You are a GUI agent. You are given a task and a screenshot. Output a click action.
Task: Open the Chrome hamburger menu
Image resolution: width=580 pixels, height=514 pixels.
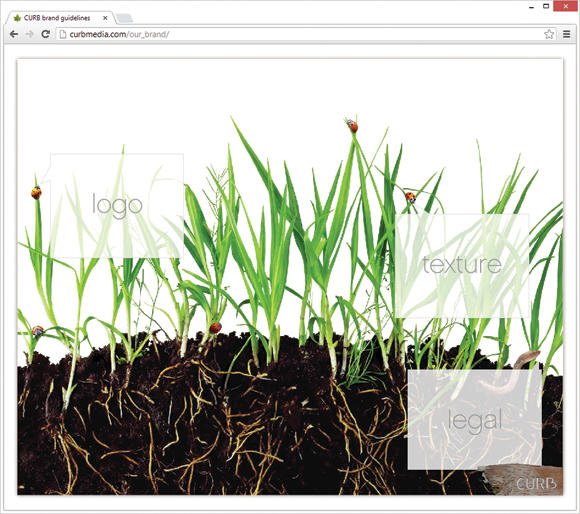[566, 34]
